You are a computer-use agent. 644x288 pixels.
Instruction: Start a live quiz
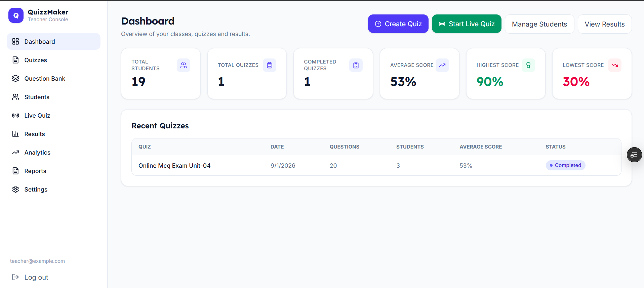467,24
